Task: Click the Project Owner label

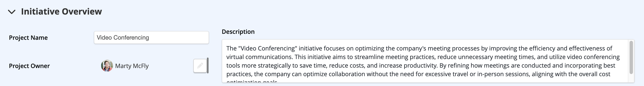Action: point(29,66)
